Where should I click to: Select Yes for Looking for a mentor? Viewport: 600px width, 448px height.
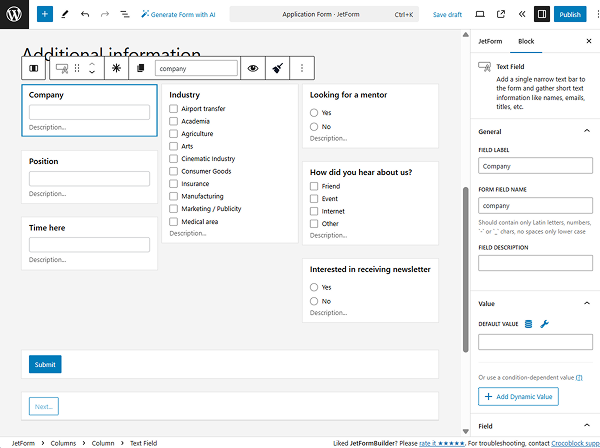pos(314,112)
